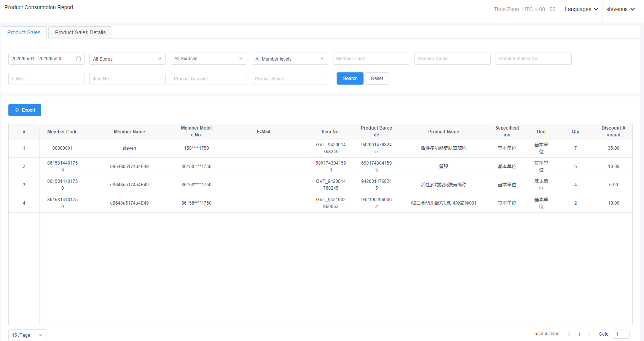Click row number 1 link in table
Viewport: 644px width, 341px height.
pos(24,148)
